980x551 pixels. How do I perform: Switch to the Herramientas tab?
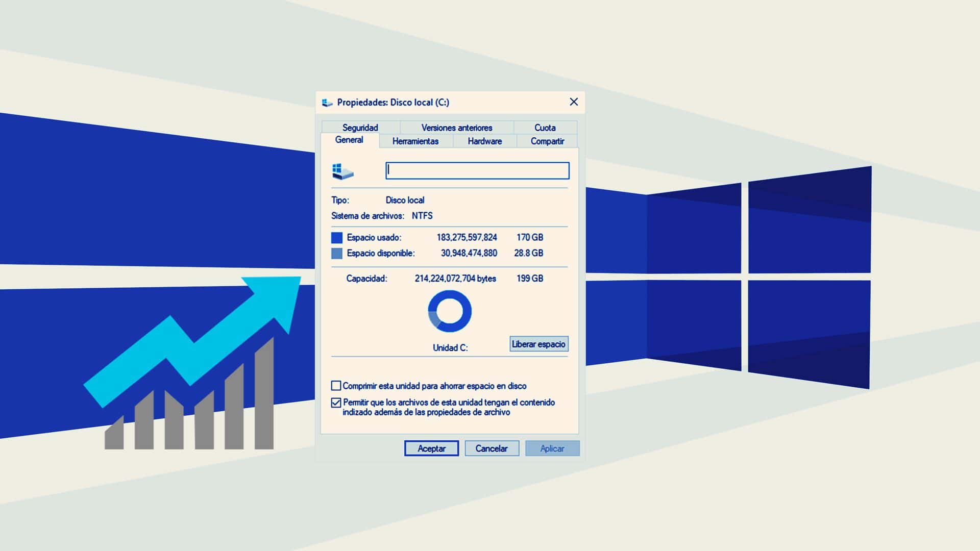pos(415,141)
